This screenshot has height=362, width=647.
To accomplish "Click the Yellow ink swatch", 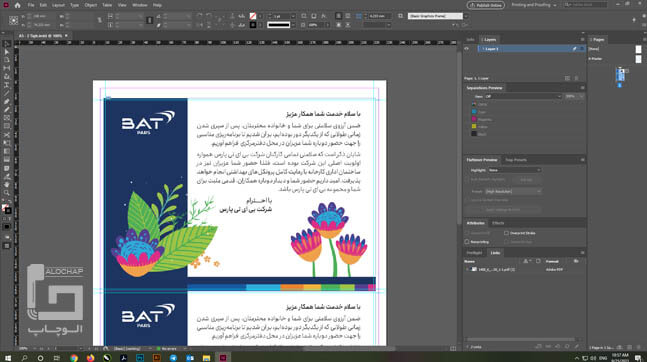I will tap(474, 127).
